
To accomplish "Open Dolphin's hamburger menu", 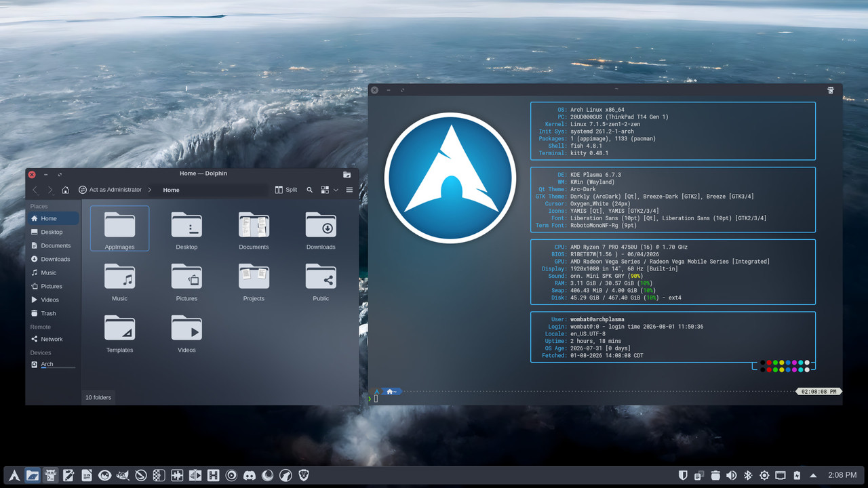I will tap(349, 190).
